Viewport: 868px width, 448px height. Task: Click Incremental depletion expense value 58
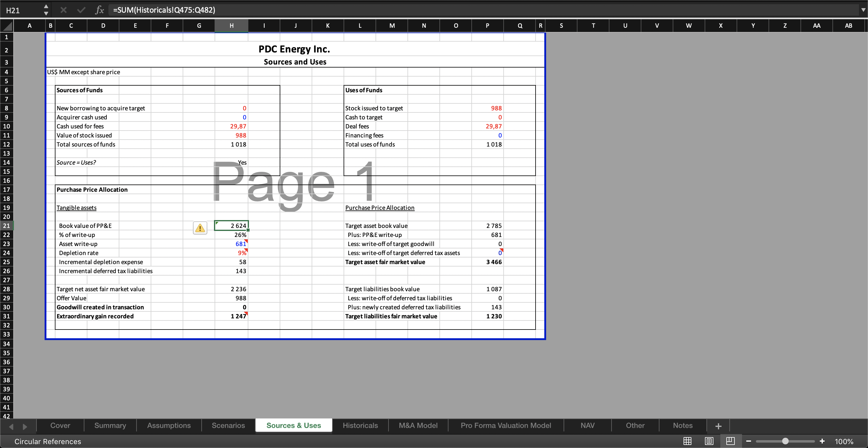point(231,262)
